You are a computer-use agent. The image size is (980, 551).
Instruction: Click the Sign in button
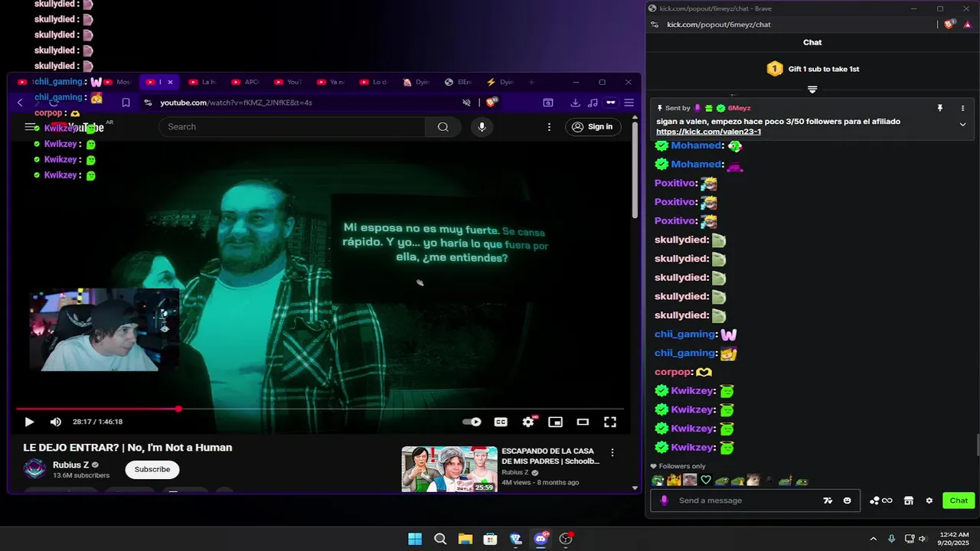point(593,127)
